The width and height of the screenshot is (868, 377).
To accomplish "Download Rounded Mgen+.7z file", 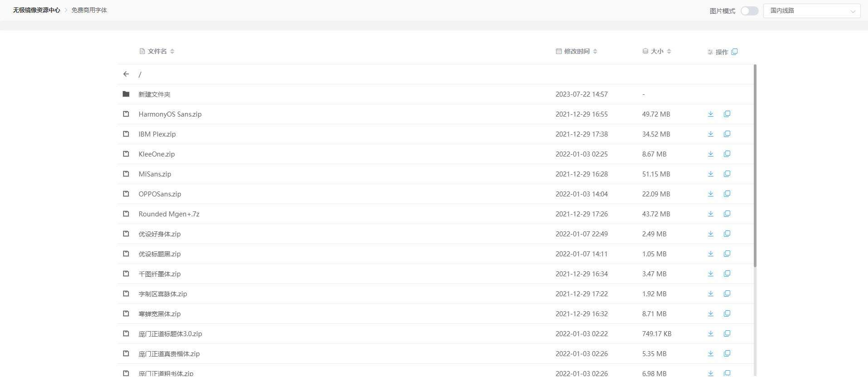I will (711, 214).
